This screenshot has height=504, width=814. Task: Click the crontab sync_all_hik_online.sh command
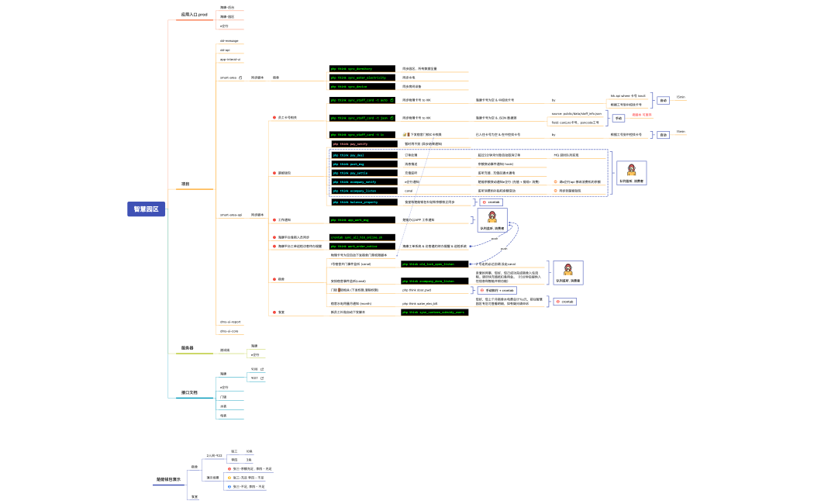point(362,236)
